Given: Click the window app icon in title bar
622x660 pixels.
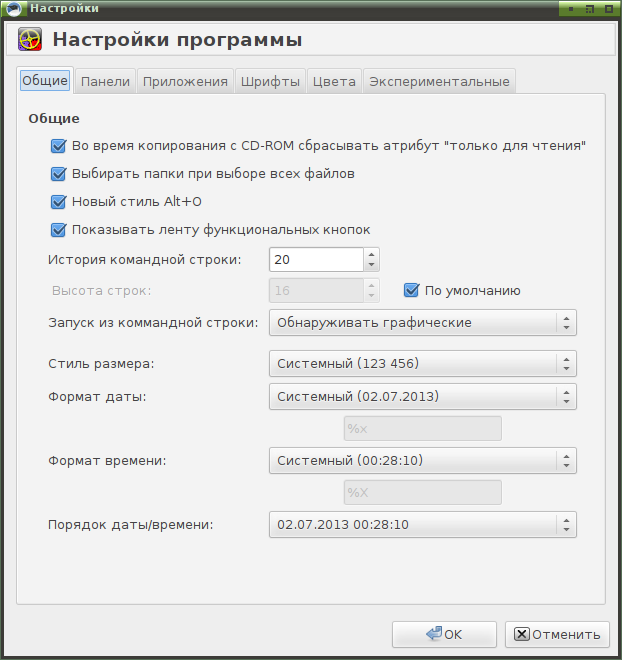Looking at the screenshot, I should pyautogui.click(x=14, y=8).
